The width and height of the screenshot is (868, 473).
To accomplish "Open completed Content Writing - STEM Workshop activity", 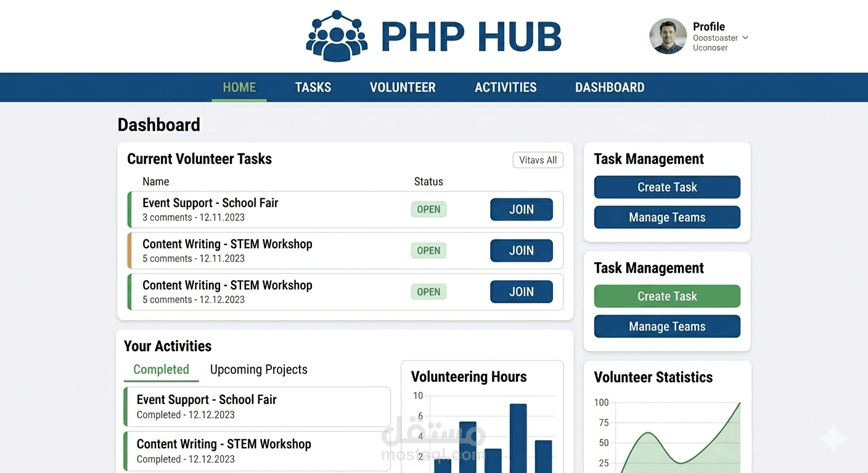I will point(257,451).
